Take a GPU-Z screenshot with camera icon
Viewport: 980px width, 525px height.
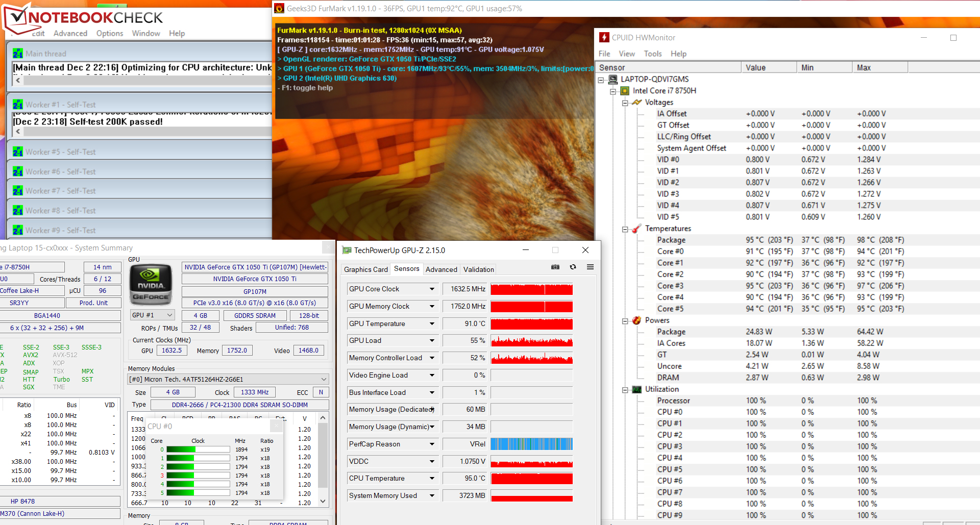point(555,267)
